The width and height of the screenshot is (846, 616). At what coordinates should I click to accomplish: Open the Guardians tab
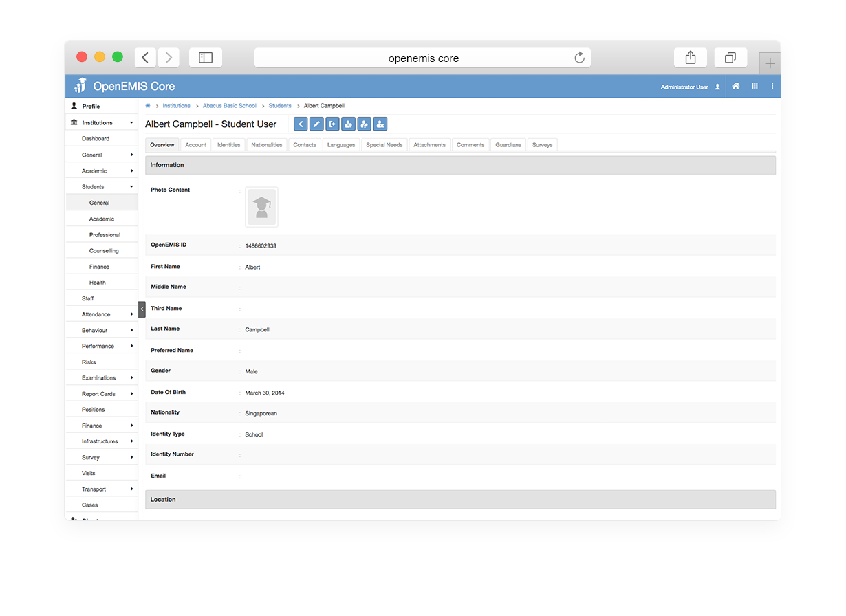click(x=508, y=145)
